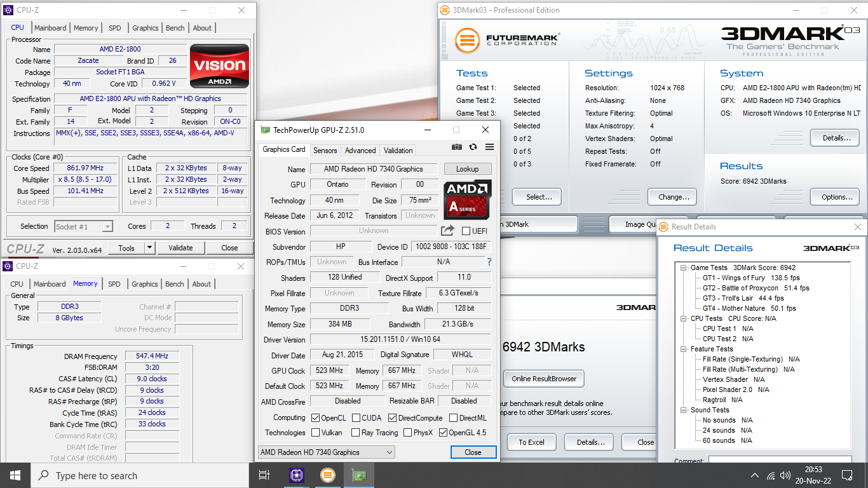Refresh GPU-Z readings with refresh icon
The image size is (868, 488).
[x=473, y=147]
